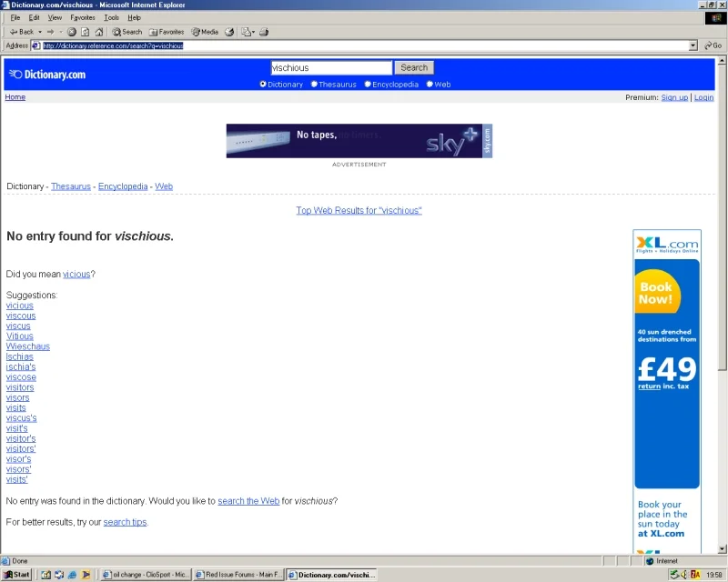
Task: Select the Web radio button
Action: click(x=430, y=84)
